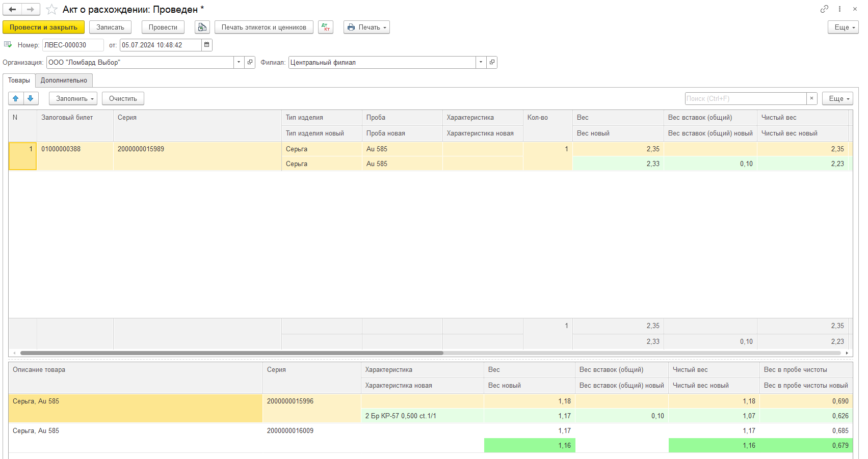Click the Провести button
This screenshot has width=868, height=459.
tap(163, 28)
